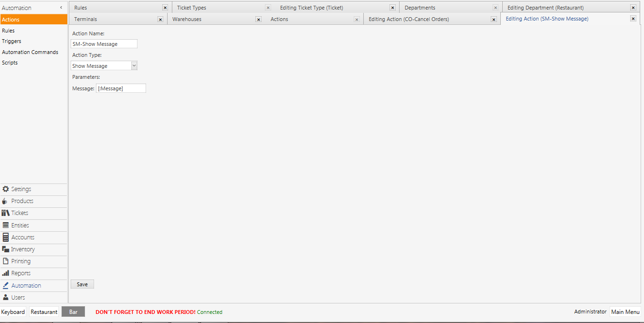This screenshot has height=323, width=644.
Task: Open Accounts using the calculator icon
Action: 6,237
